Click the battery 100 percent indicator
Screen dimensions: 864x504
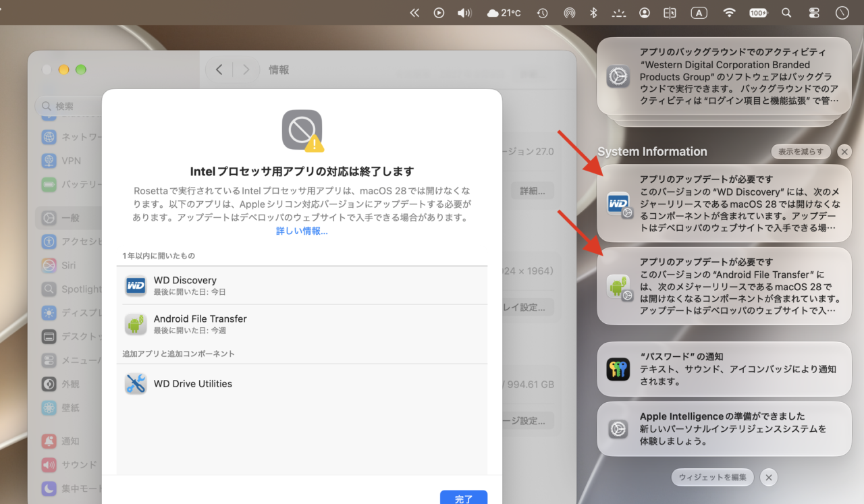(758, 12)
